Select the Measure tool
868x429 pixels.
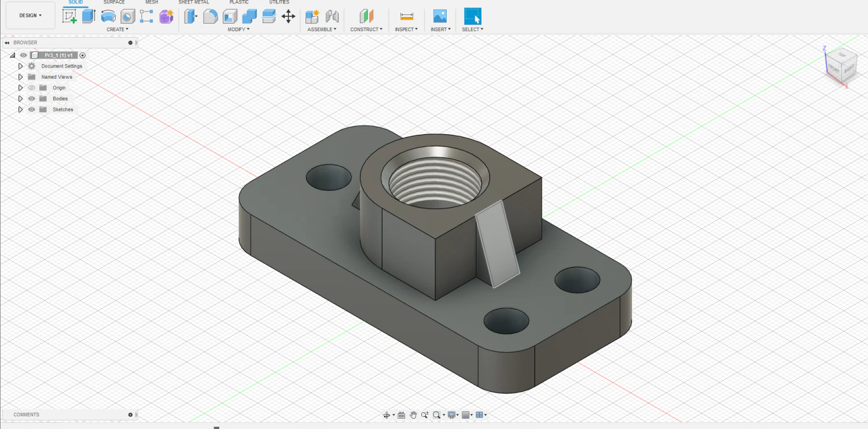tap(407, 16)
